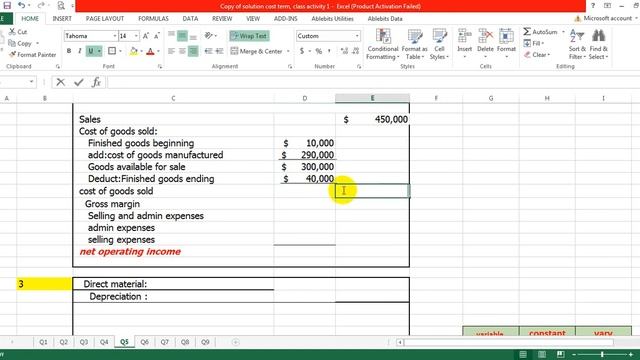Image resolution: width=640 pixels, height=360 pixels.
Task: Center text horizontally
Action: click(x=182, y=51)
